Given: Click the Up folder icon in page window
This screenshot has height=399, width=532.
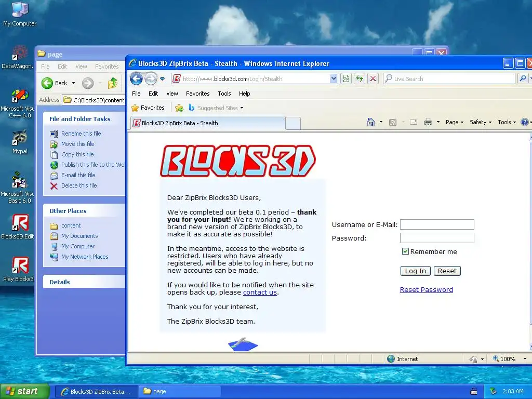Looking at the screenshot, I should coord(112,83).
